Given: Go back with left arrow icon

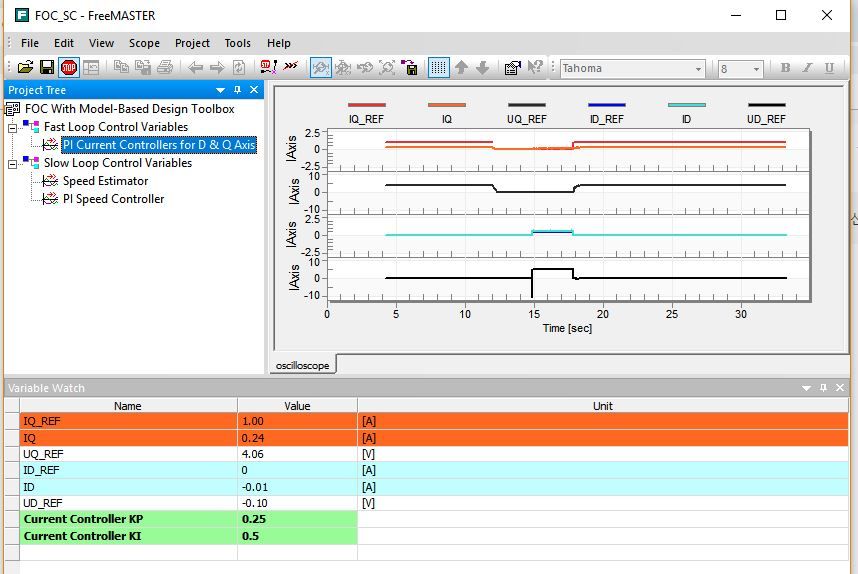Looking at the screenshot, I should [x=195, y=68].
